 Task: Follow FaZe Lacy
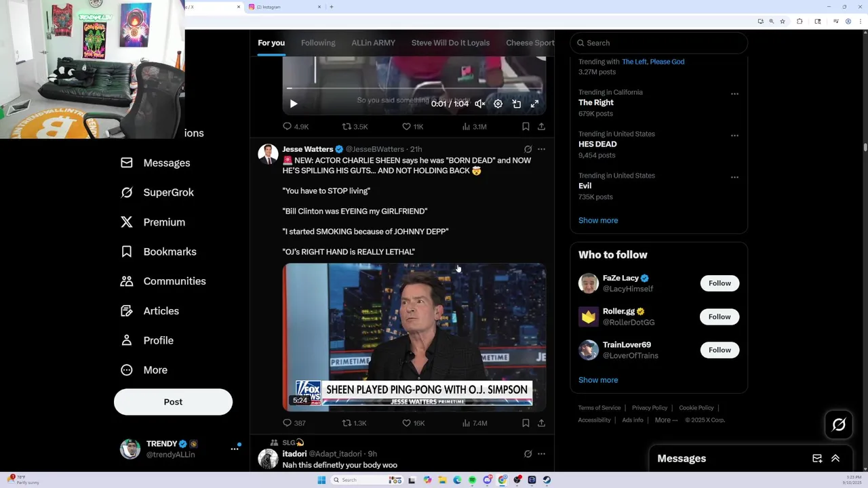719,283
